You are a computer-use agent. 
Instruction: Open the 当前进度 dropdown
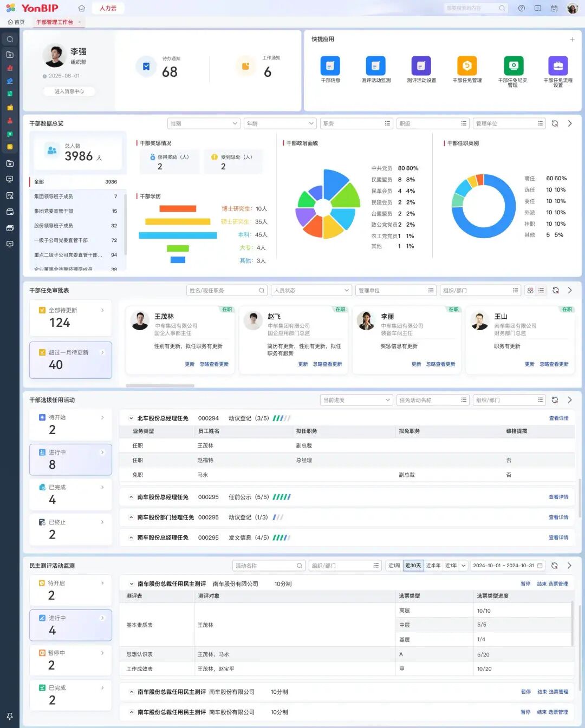(356, 400)
